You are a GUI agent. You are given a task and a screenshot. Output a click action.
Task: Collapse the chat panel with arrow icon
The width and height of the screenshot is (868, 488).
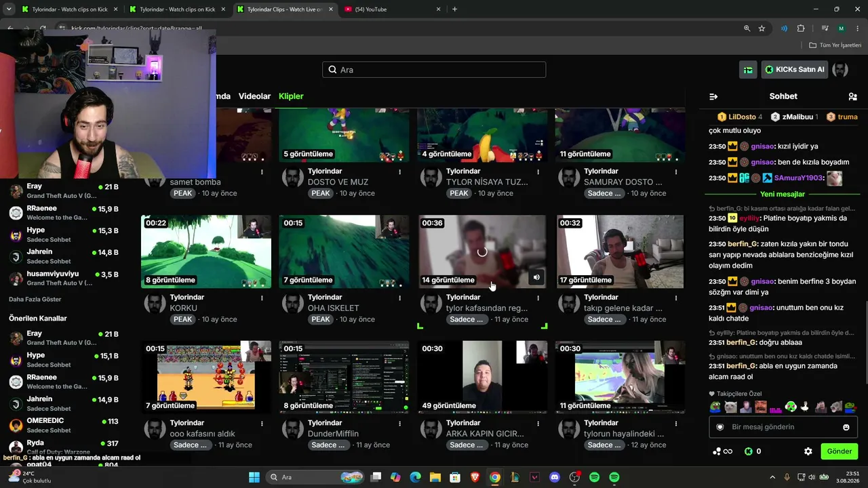[x=713, y=97]
